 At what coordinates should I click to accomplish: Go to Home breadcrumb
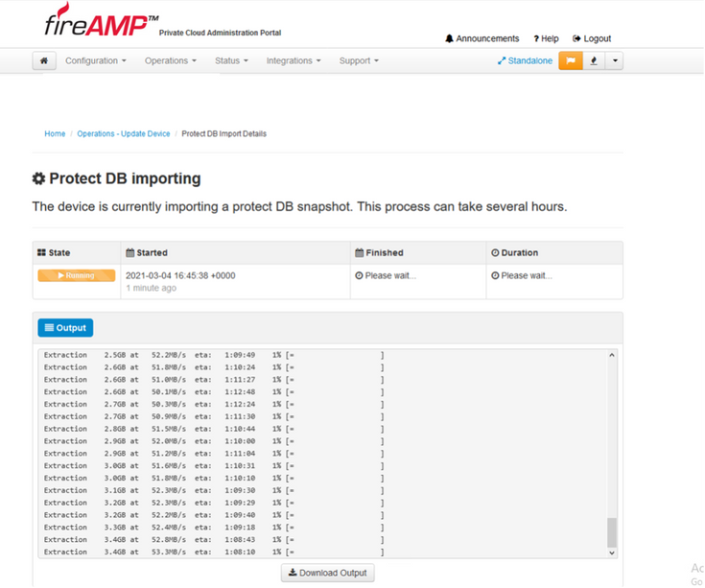pos(55,134)
